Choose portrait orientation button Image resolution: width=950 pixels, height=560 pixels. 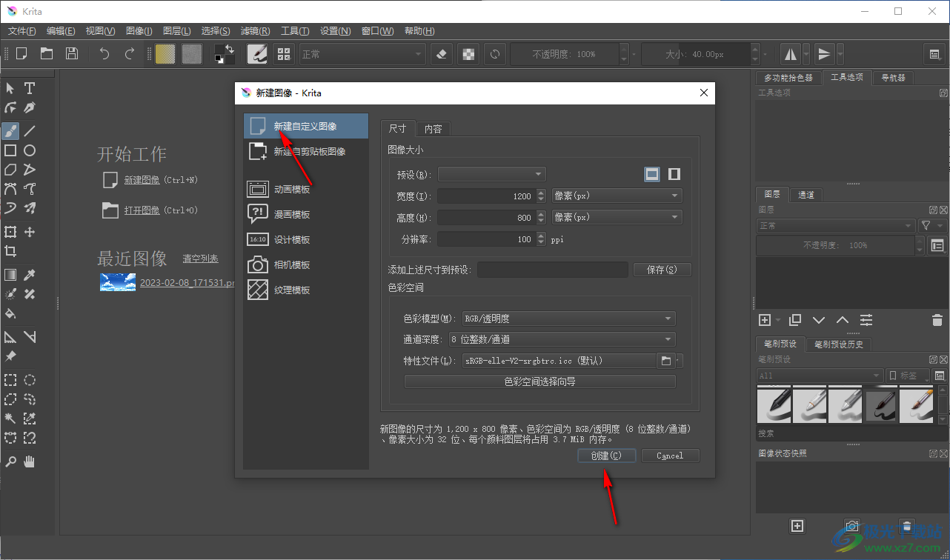(674, 174)
